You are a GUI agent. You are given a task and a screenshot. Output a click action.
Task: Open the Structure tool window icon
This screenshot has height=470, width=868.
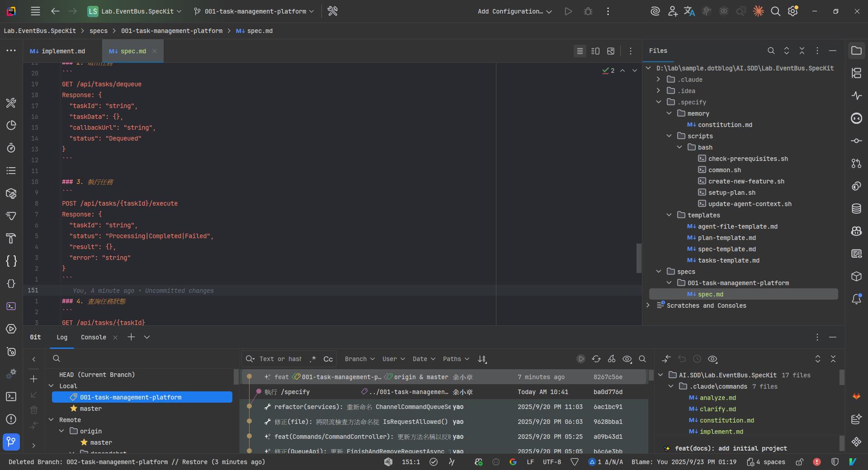coord(856,73)
